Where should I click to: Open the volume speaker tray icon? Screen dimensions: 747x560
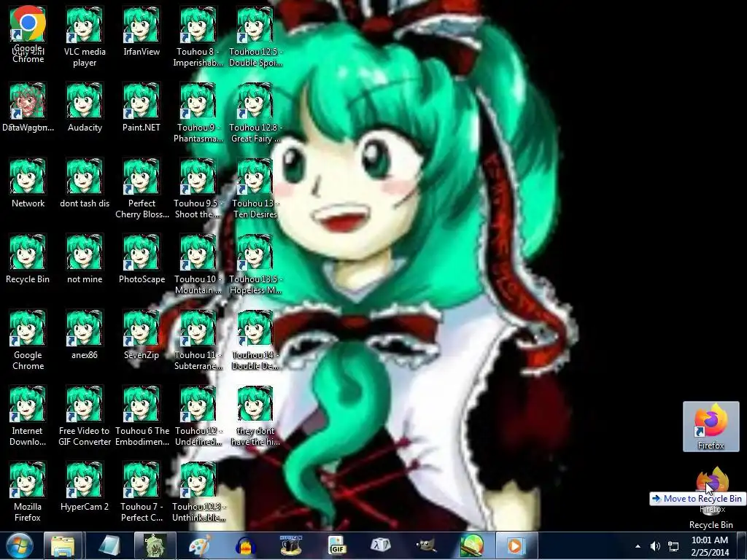(656, 546)
